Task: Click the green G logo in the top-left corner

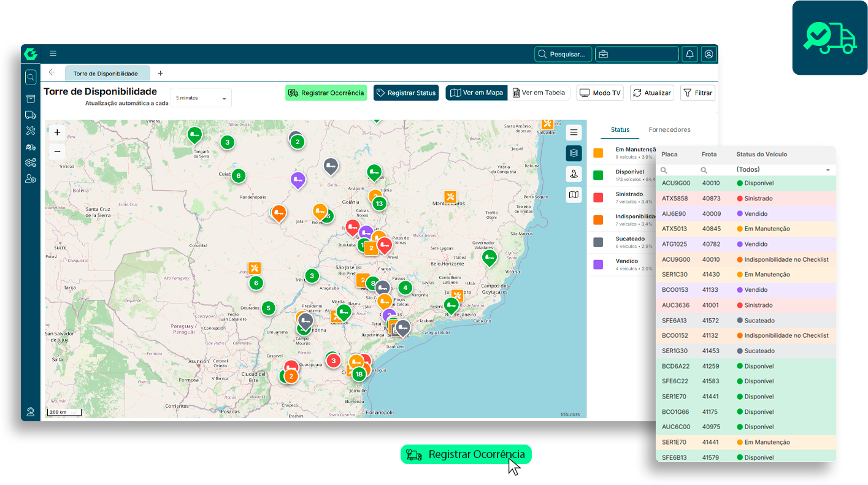Action: pos(31,54)
